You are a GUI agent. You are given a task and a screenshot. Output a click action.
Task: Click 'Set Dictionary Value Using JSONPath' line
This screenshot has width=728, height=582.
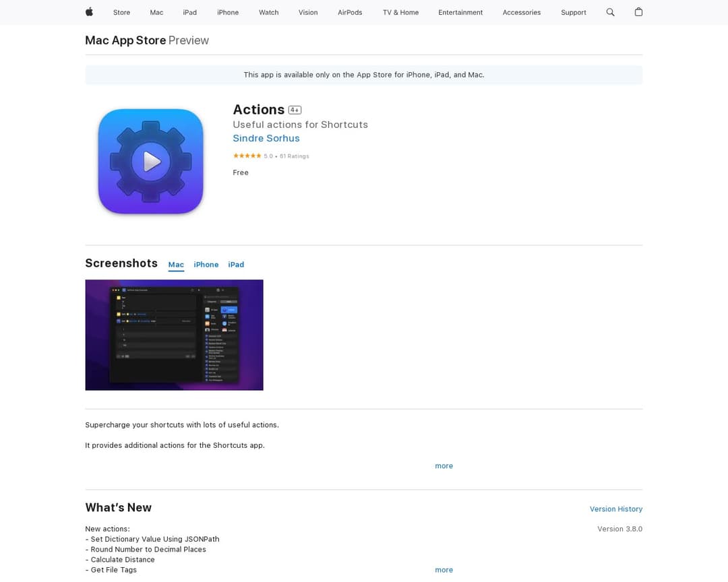tap(152, 540)
